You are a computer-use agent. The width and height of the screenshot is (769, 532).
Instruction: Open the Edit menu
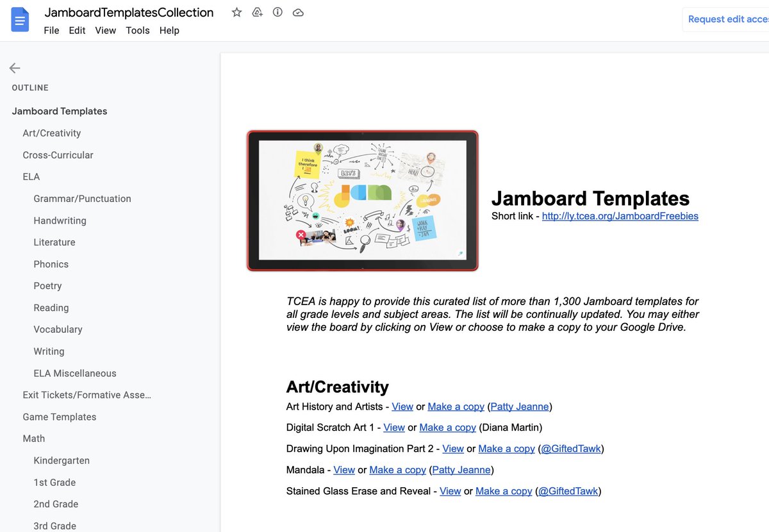coord(77,30)
